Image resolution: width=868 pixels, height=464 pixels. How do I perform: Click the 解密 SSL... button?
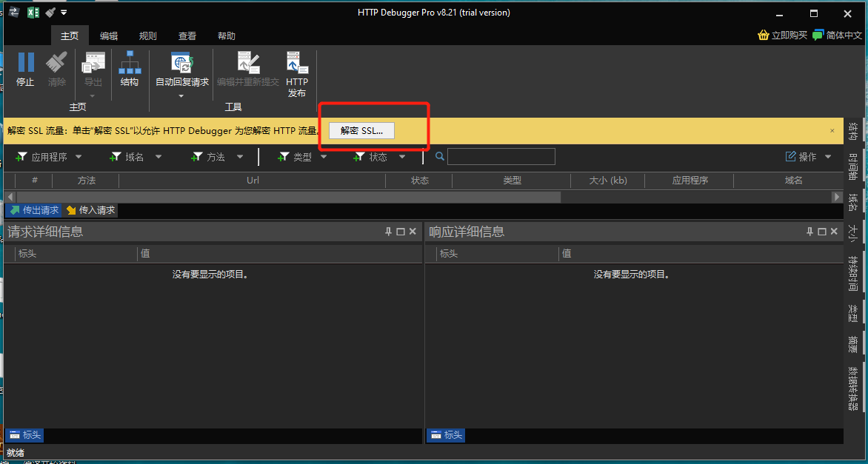[362, 131]
